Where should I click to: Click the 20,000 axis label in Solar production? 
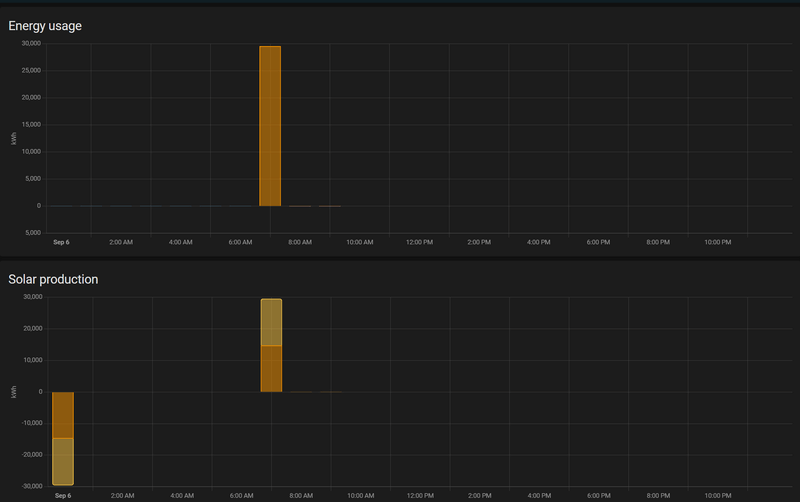pos(33,329)
